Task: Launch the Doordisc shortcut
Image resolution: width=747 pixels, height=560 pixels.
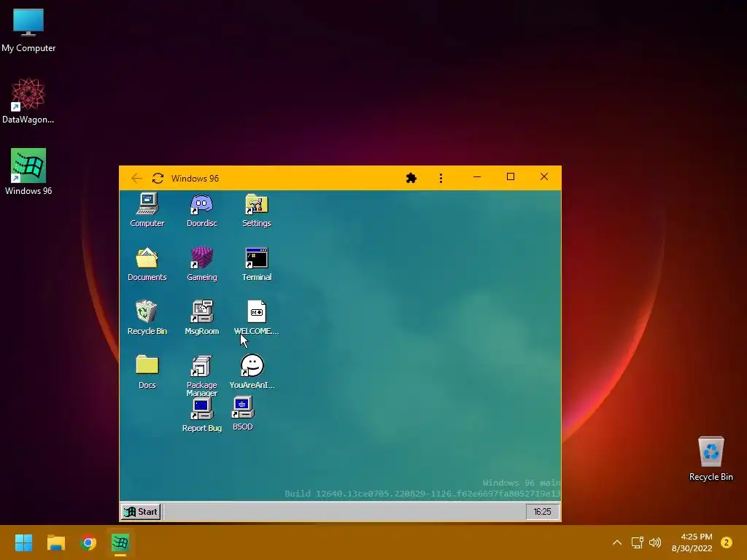Action: pyautogui.click(x=201, y=210)
